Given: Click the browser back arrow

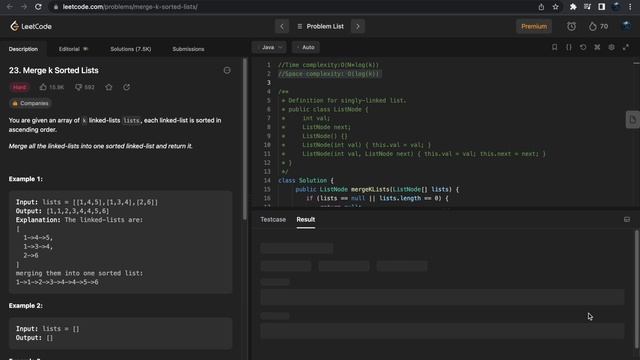Looking at the screenshot, I should (x=9, y=7).
